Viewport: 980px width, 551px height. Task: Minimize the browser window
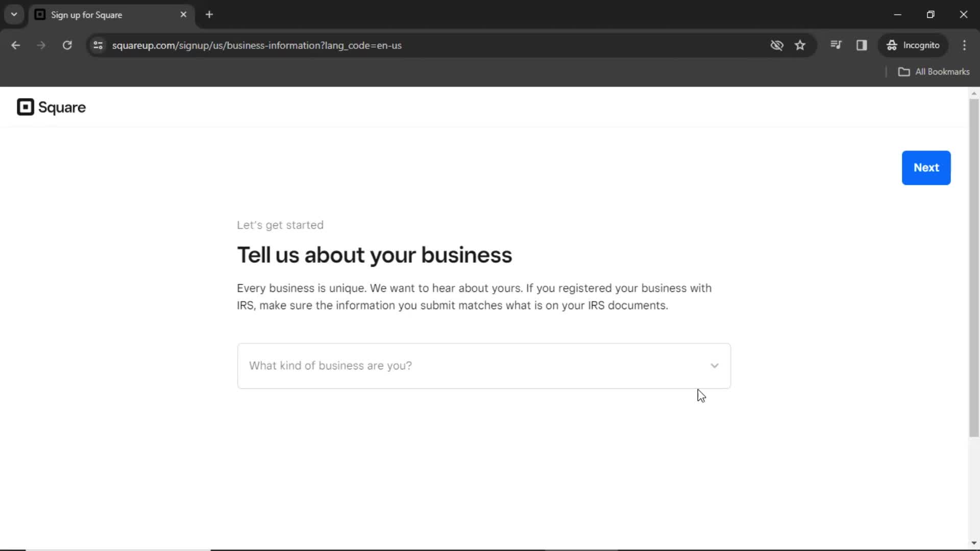[x=898, y=15]
